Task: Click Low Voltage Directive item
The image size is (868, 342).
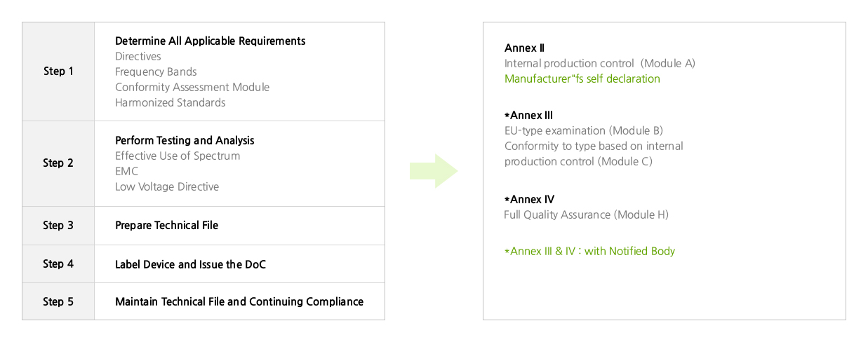Action: (166, 187)
